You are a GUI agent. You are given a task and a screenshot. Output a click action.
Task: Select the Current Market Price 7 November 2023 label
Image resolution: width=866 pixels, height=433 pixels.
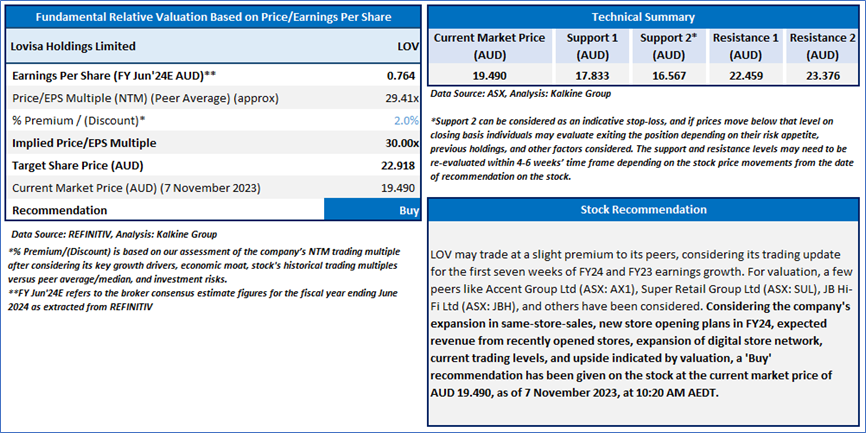pos(136,188)
